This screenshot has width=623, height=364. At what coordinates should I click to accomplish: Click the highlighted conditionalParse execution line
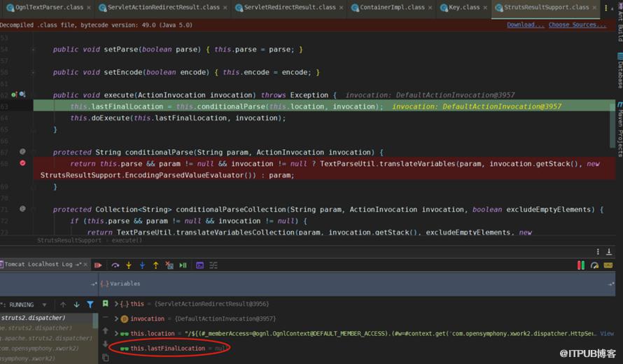click(x=324, y=106)
